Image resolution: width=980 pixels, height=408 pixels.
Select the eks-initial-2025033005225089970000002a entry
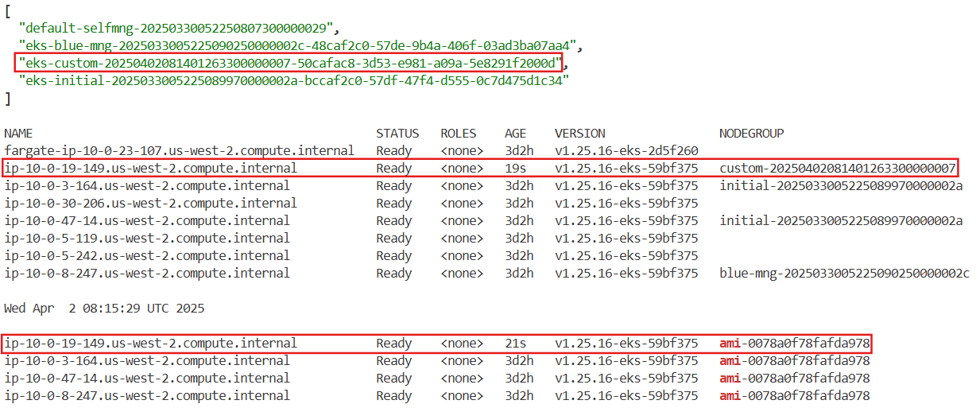tap(293, 80)
